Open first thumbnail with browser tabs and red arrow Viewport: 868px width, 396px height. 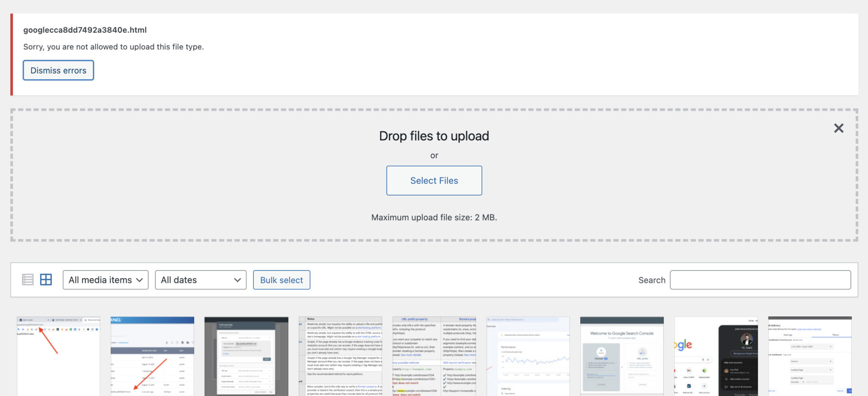point(58,356)
